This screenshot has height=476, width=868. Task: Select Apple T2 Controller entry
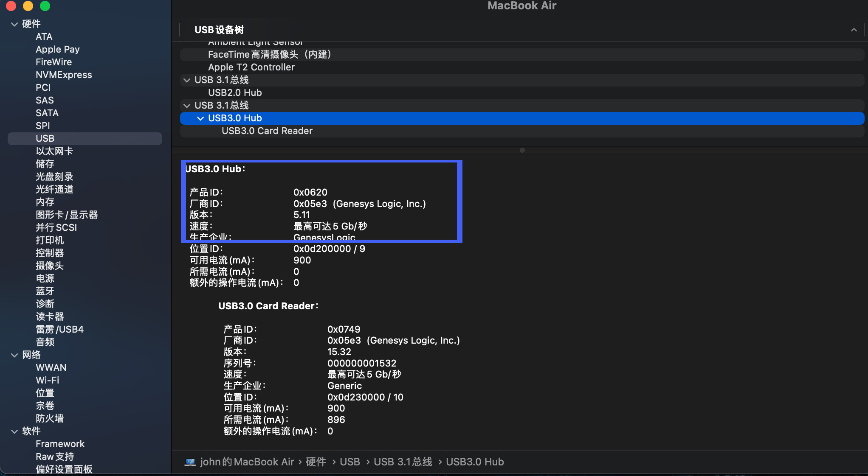pos(251,67)
